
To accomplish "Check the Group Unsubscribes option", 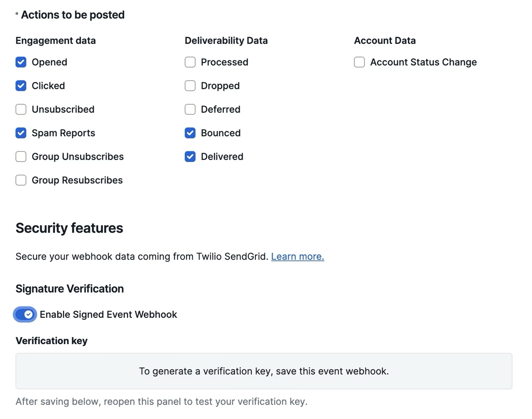I will click(x=21, y=156).
